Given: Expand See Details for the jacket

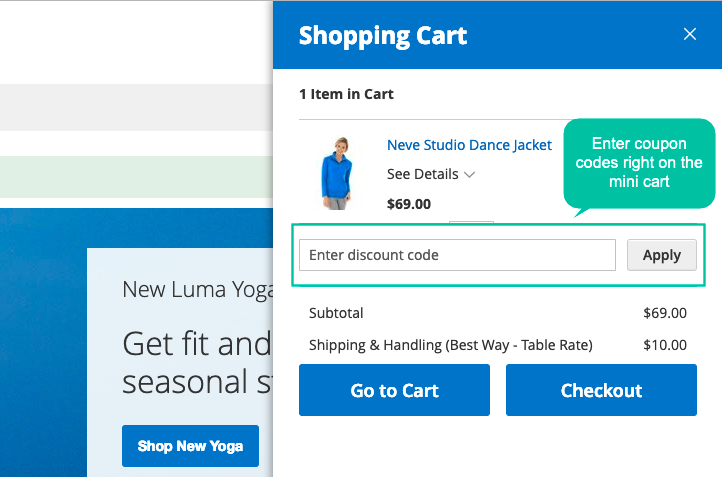Looking at the screenshot, I should point(422,174).
